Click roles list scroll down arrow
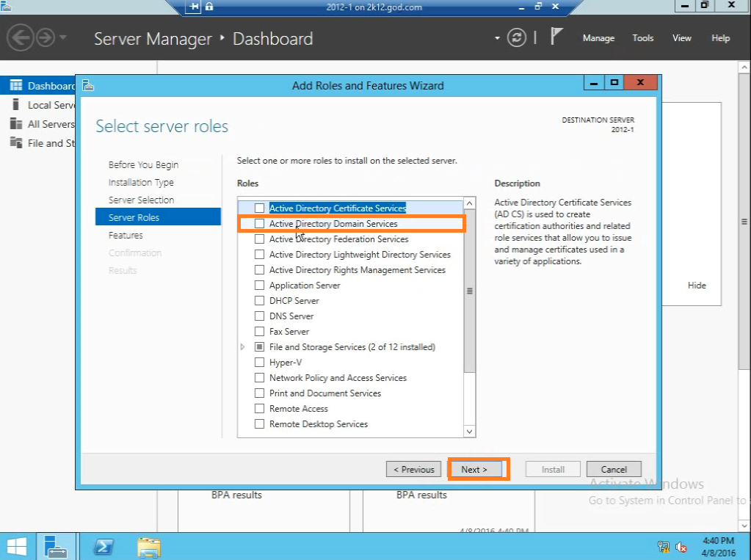The height and width of the screenshot is (560, 751). 470,431
